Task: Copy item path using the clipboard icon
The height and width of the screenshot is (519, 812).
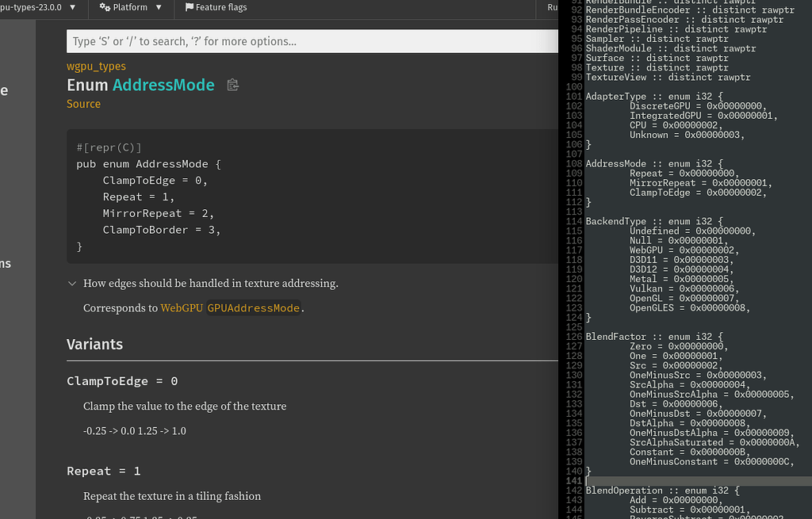Action: tap(232, 84)
